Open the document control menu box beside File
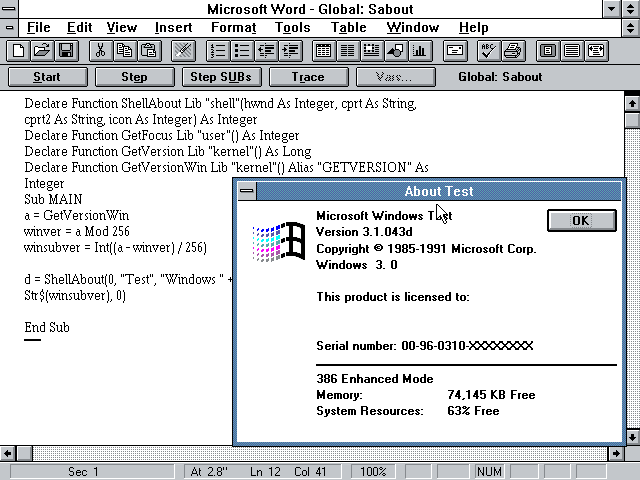640x480 pixels. [x=9, y=28]
